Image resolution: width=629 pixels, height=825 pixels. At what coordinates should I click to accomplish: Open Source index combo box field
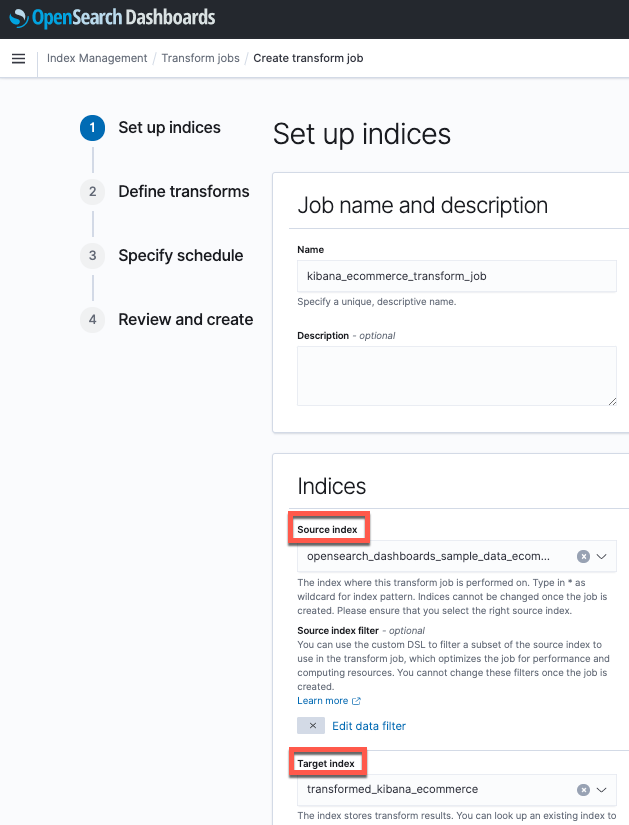coord(456,556)
